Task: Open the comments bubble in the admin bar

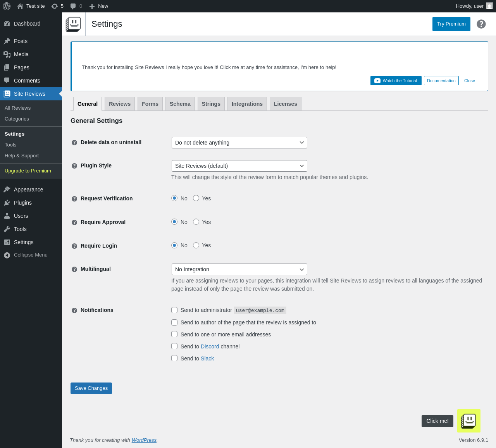Action: [x=76, y=6]
